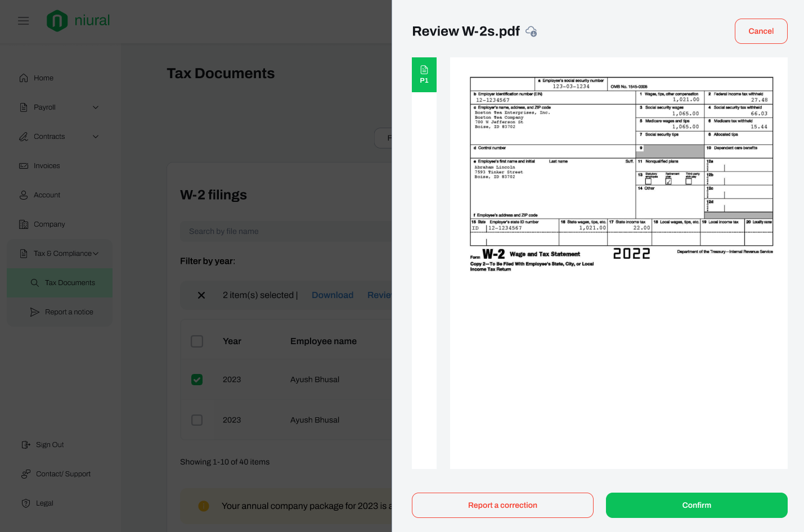Toggle the select-all header checkbox

[197, 341]
